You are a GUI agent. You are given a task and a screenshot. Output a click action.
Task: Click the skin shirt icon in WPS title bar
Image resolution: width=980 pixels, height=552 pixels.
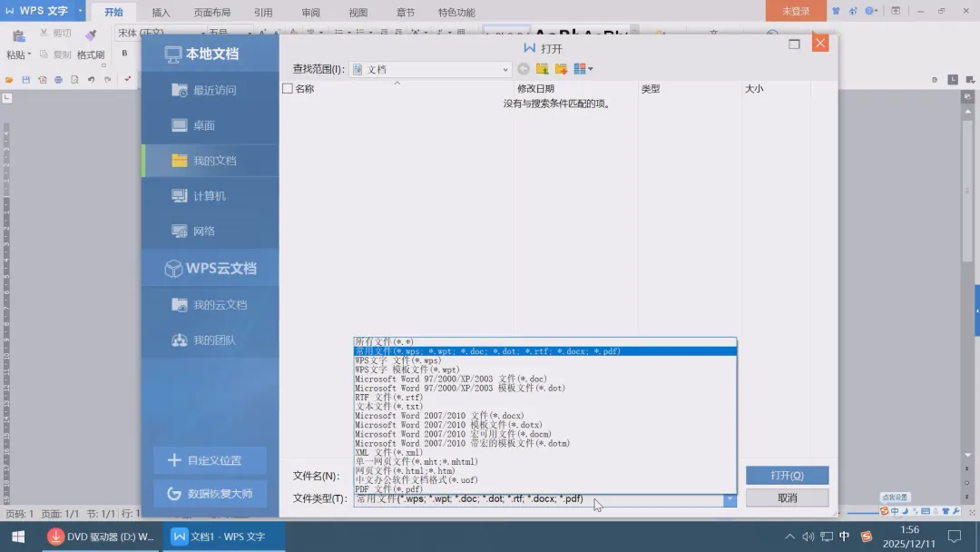(x=836, y=11)
